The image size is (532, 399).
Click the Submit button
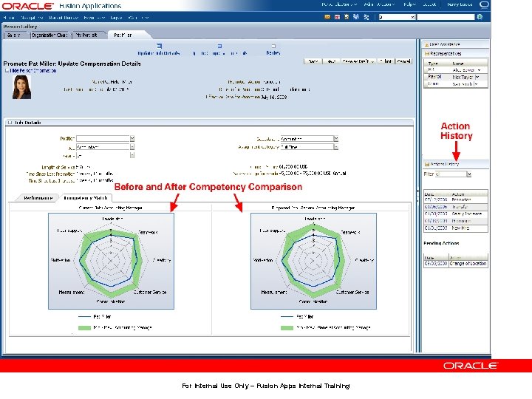click(x=386, y=61)
